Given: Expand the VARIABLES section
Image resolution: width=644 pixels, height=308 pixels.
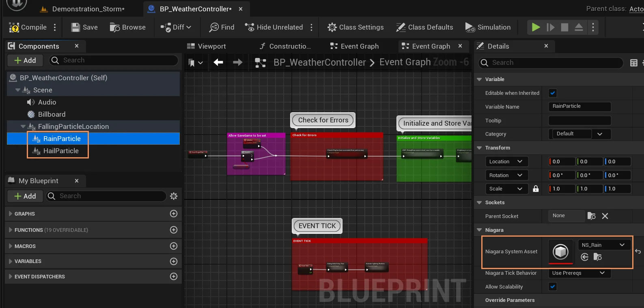Looking at the screenshot, I should click(11, 261).
